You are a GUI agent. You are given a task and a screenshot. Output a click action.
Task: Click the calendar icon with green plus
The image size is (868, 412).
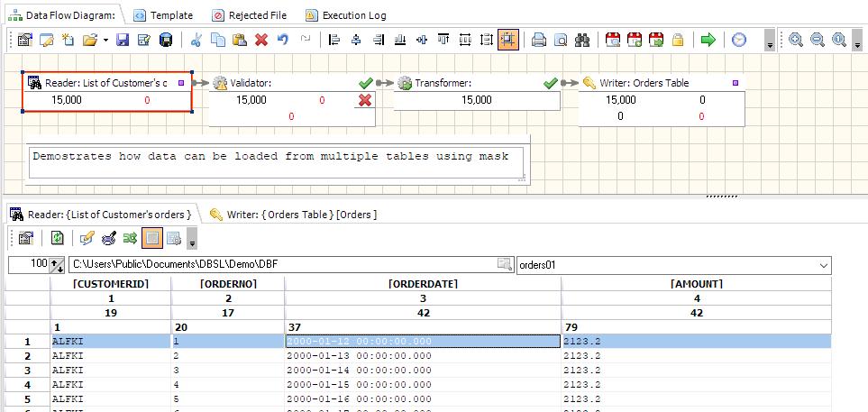click(x=635, y=40)
